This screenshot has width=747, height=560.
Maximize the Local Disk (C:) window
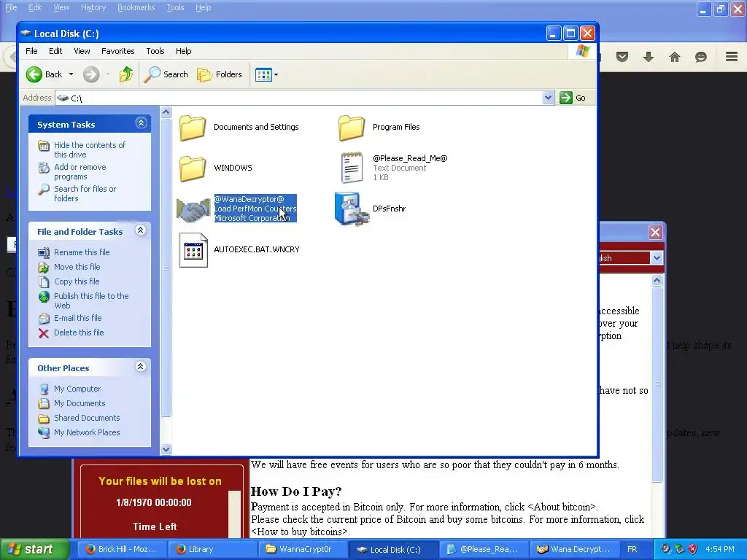point(570,34)
